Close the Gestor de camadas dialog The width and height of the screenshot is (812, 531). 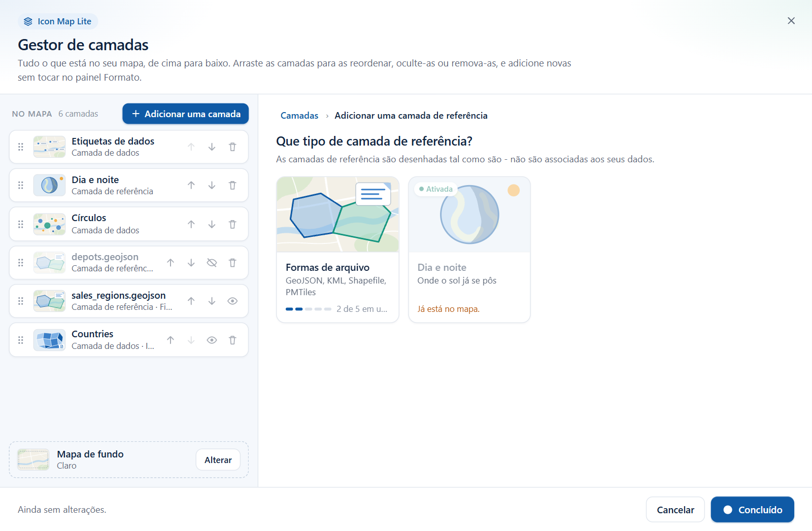(x=791, y=21)
